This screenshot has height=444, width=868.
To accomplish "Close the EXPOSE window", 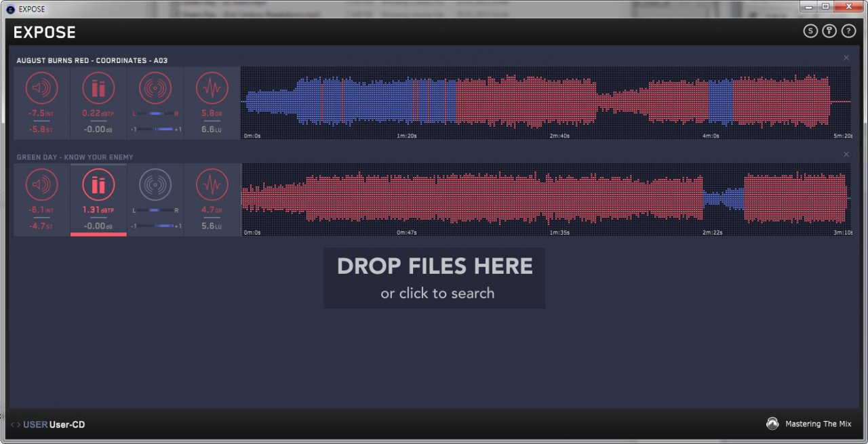I will [849, 7].
